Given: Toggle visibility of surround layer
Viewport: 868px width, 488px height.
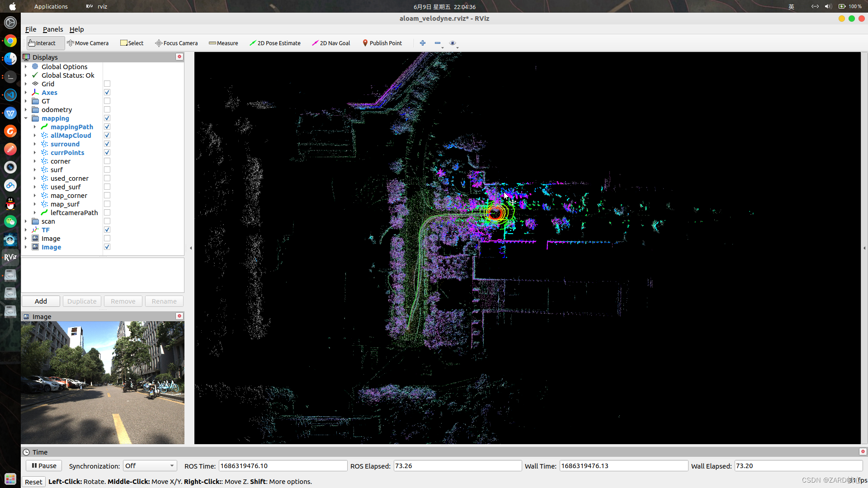Looking at the screenshot, I should point(107,144).
